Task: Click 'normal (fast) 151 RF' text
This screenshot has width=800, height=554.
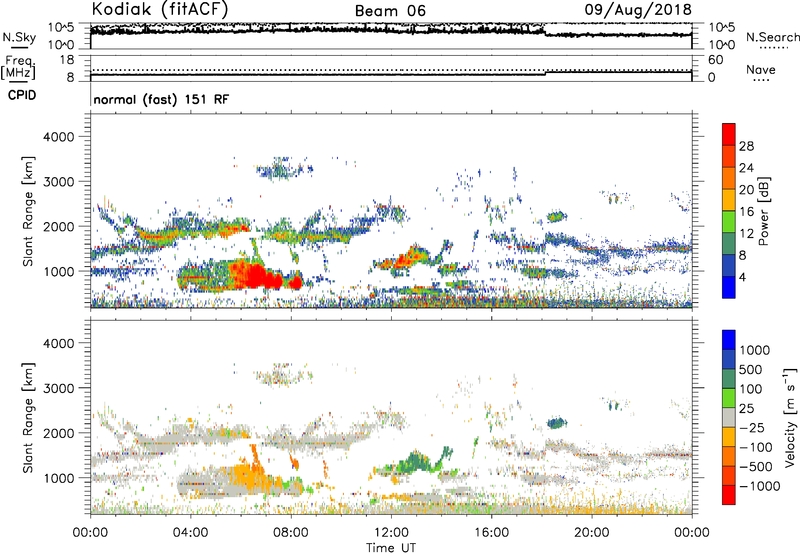Action: tap(161, 99)
